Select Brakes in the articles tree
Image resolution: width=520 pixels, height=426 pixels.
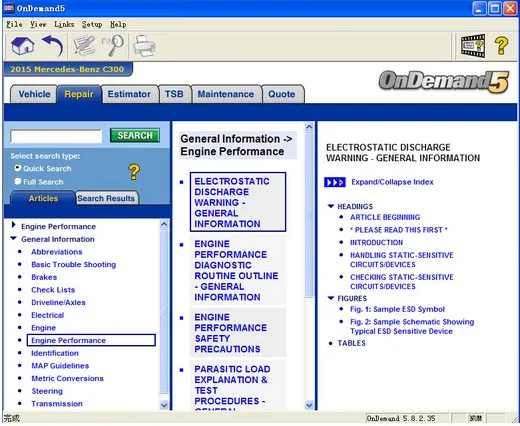coord(44,277)
